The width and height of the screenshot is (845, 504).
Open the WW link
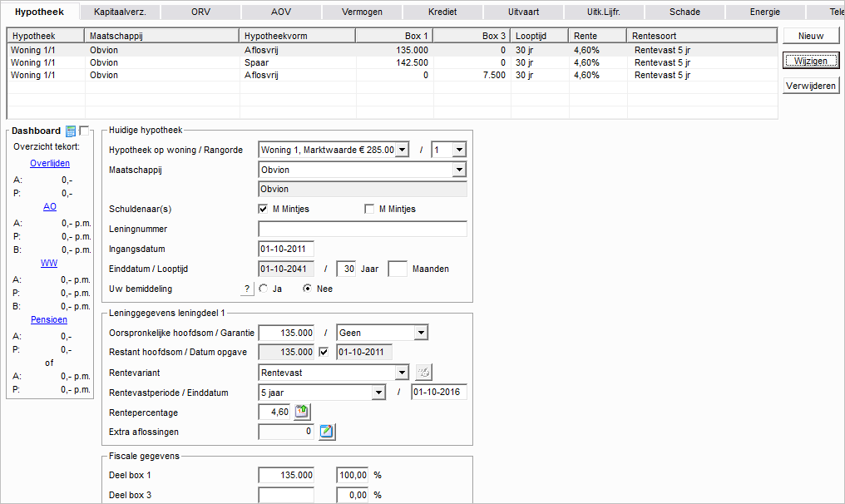49,263
